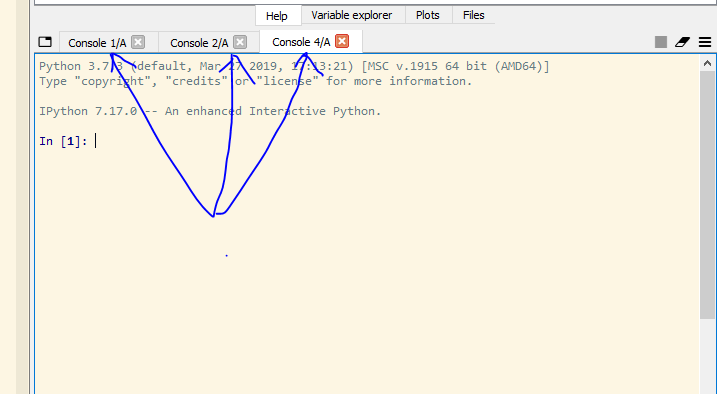Viewport: 717px width, 394px height.
Task: Click the In [1]: console input prompt
Action: (63, 141)
